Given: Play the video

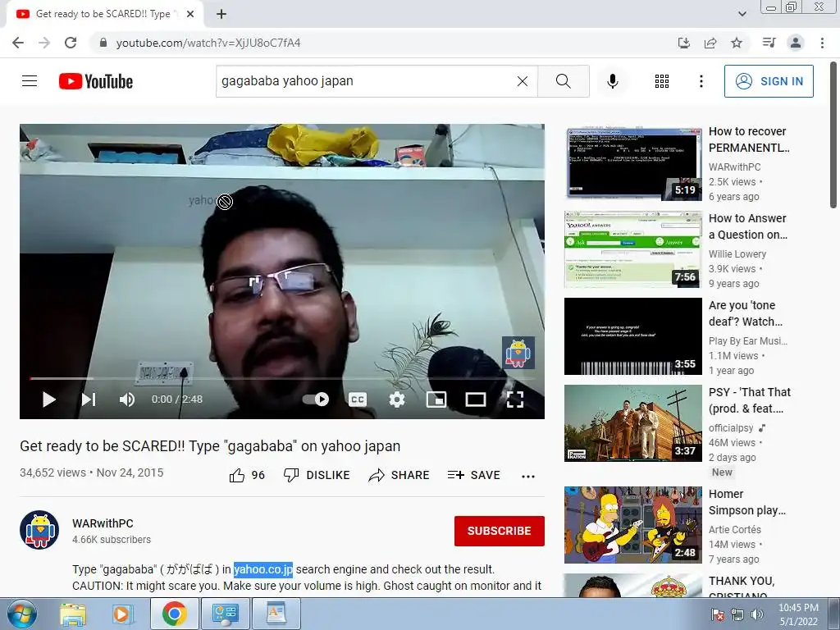Looking at the screenshot, I should (x=48, y=399).
